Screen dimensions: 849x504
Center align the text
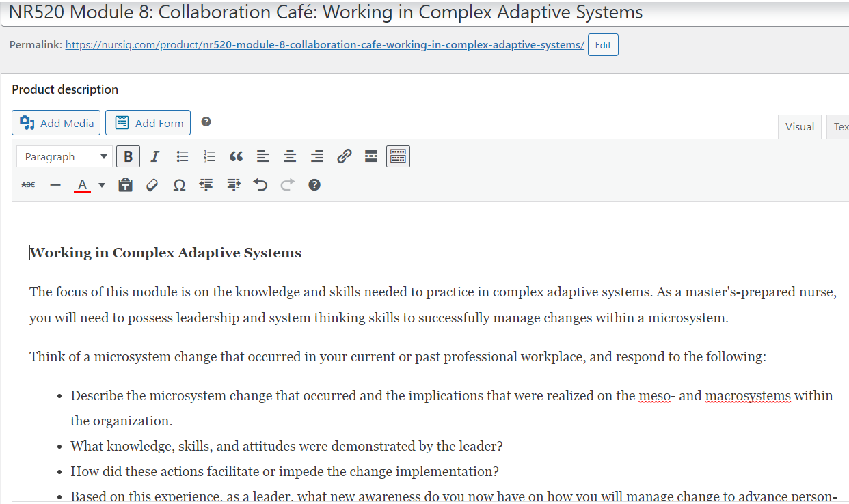point(290,157)
